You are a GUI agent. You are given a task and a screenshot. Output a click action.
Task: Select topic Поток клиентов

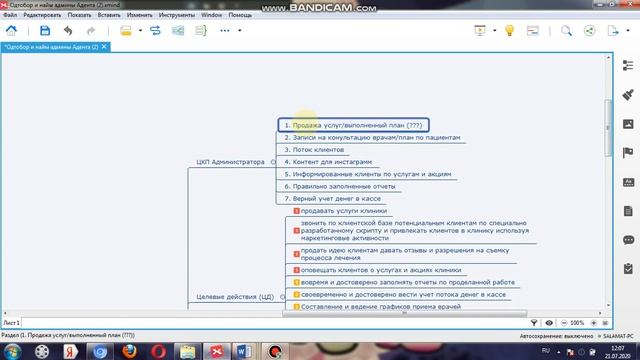[x=314, y=150]
